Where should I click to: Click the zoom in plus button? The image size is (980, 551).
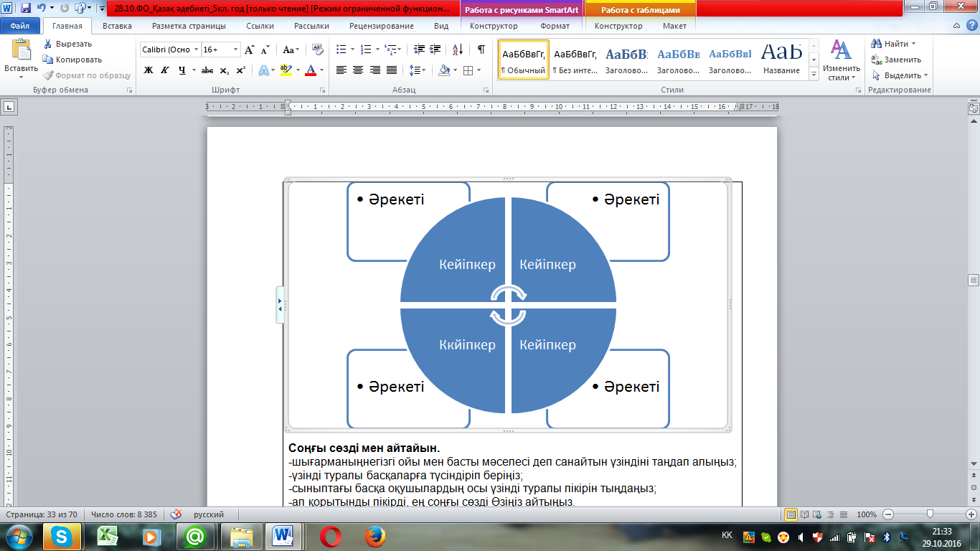(x=972, y=514)
